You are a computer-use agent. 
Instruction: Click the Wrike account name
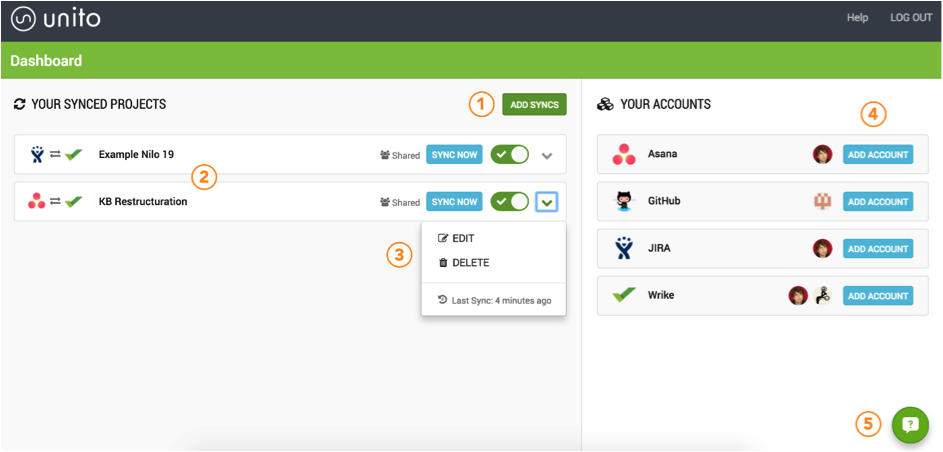point(661,295)
